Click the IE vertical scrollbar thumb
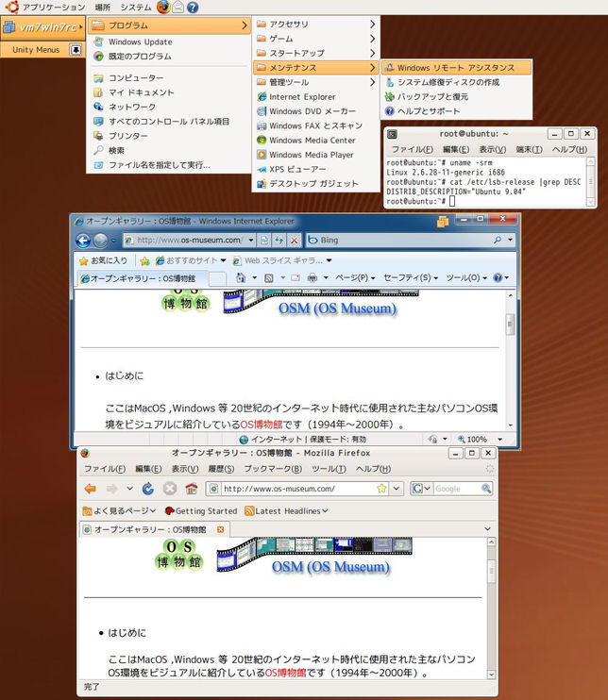This screenshot has height=700, width=608. pyautogui.click(x=510, y=325)
